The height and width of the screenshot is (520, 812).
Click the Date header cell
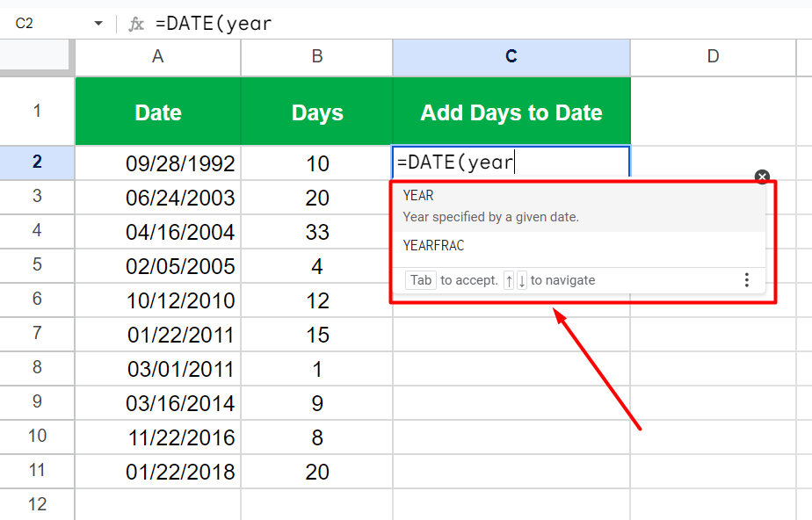[158, 112]
